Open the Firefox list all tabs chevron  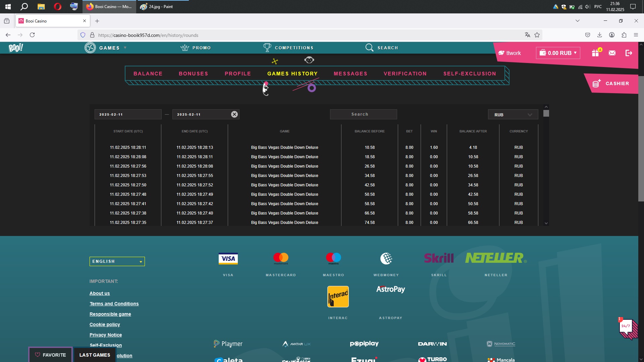(578, 21)
